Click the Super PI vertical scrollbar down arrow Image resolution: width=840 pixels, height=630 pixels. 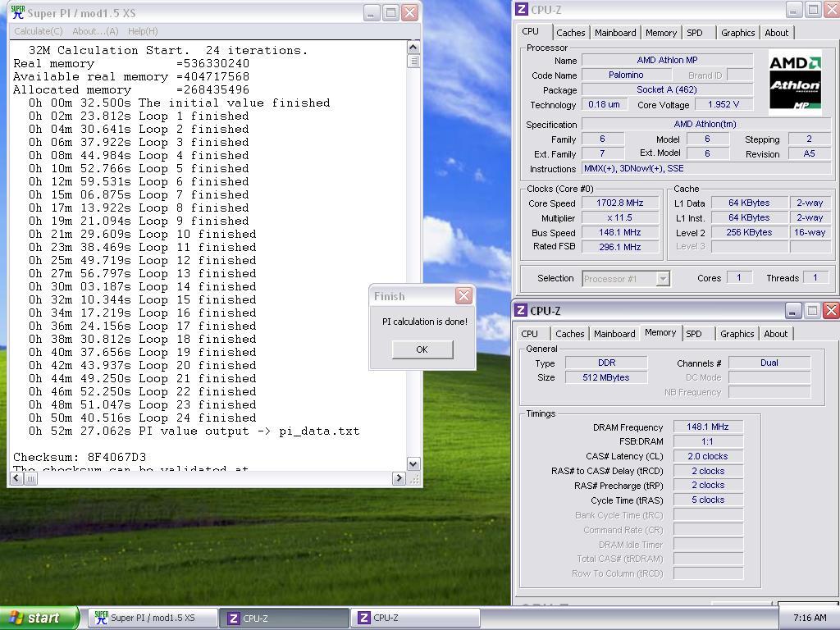[413, 464]
